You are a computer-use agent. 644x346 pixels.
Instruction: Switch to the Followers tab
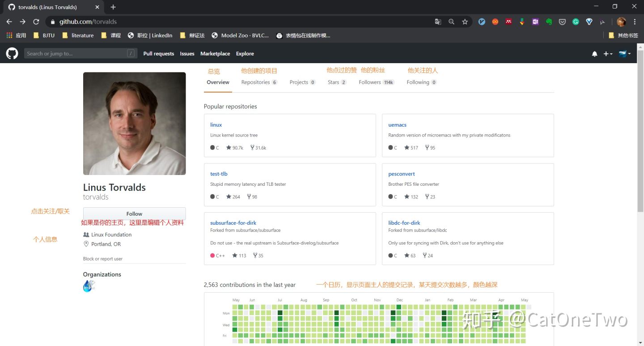tap(377, 82)
